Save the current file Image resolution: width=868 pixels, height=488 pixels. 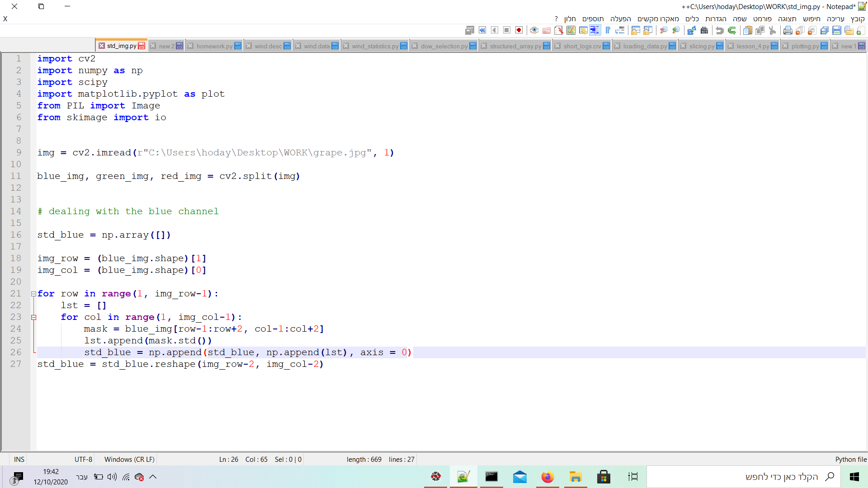(x=837, y=30)
